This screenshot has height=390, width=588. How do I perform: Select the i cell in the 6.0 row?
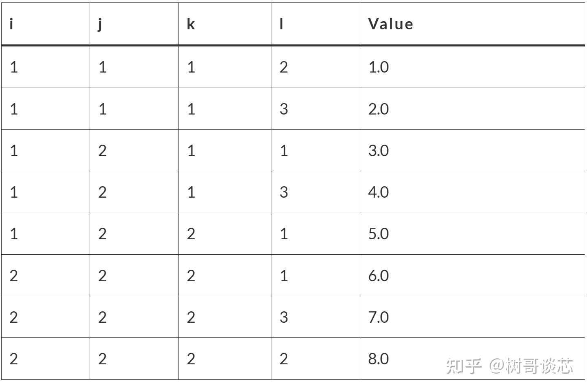pyautogui.click(x=46, y=275)
